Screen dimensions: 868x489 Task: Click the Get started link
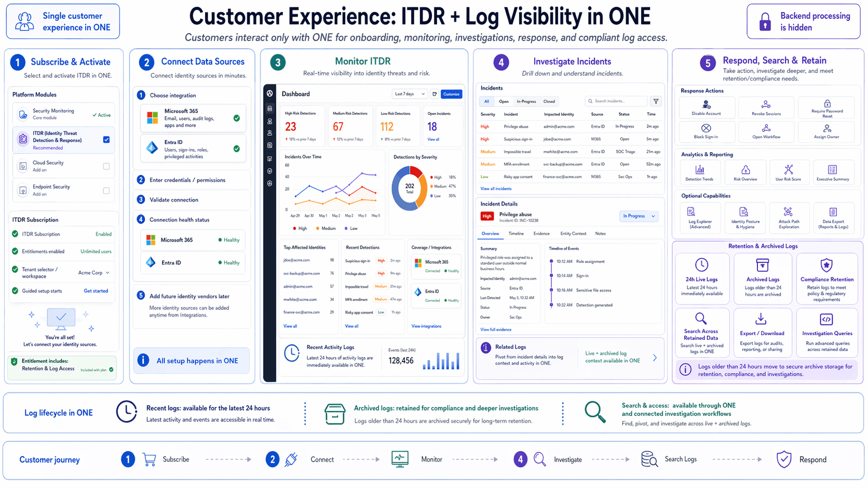pos(96,291)
